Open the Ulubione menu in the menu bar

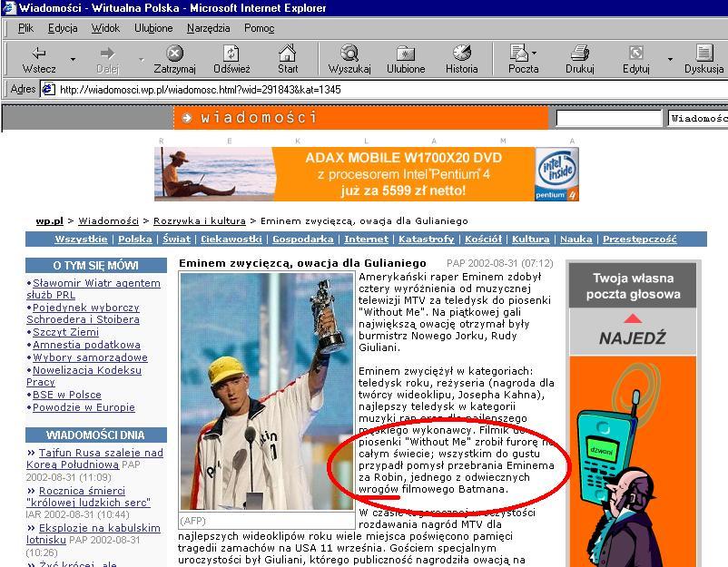click(153, 28)
